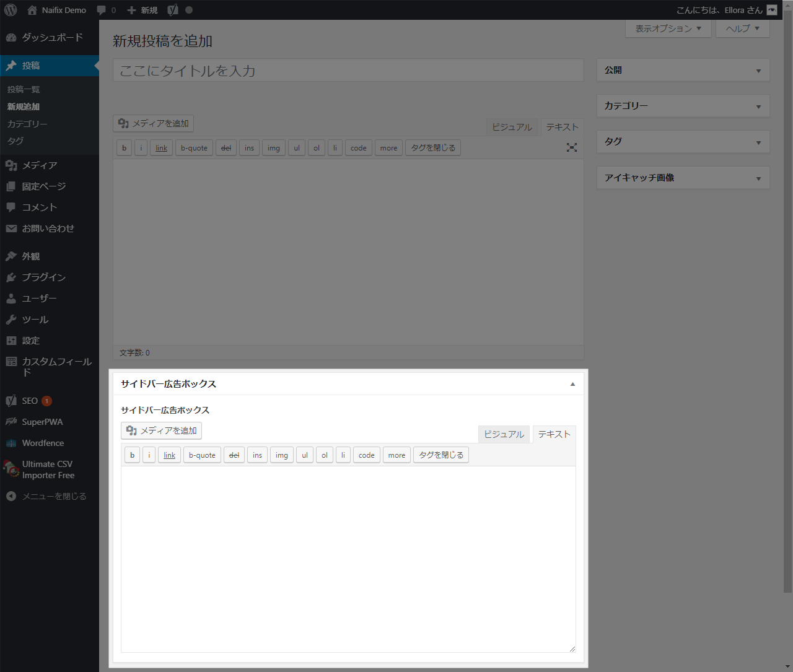Click ad box editor ul quicktag
This screenshot has height=672, width=793.
tap(305, 455)
